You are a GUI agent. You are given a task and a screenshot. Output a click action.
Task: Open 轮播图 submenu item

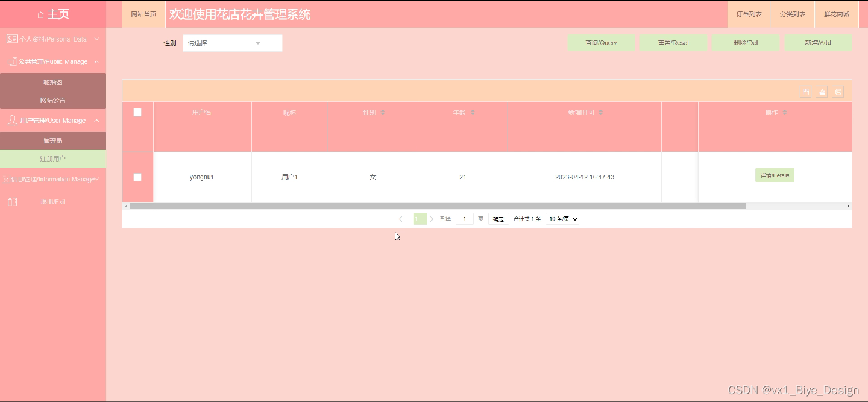pos(53,82)
